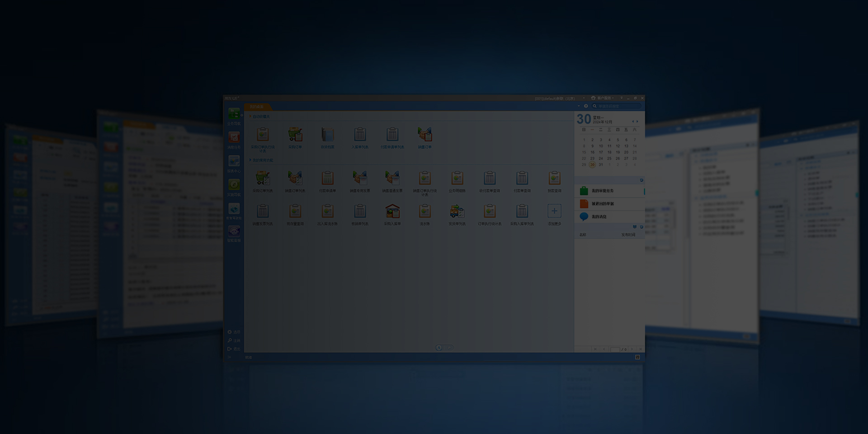The height and width of the screenshot is (434, 868).
Task: Open 消息任务 in the sidebar
Action: (234, 138)
